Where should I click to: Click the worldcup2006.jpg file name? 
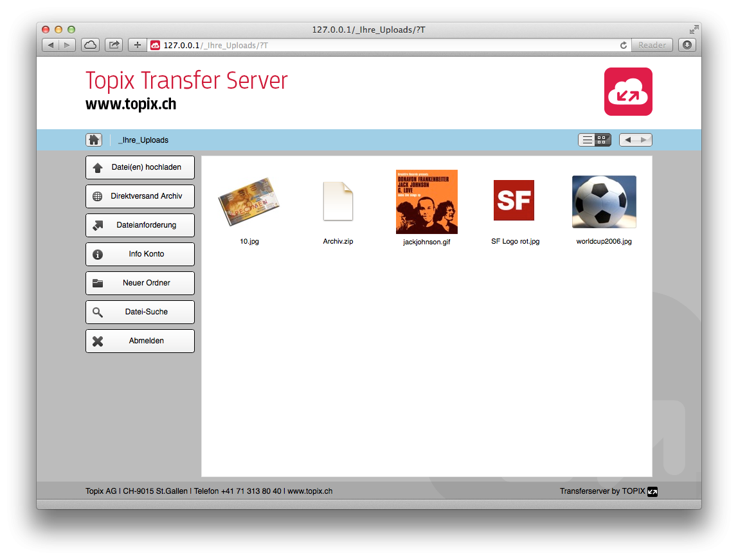[x=604, y=241]
